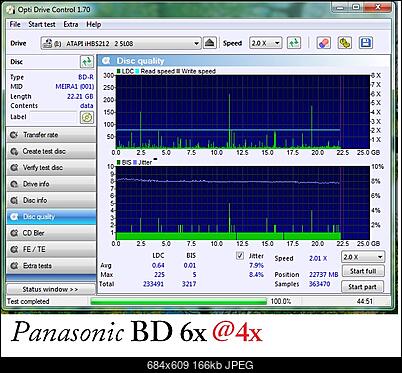Click the LDC Total value 233491
The height and width of the screenshot is (373, 402).
pyautogui.click(x=153, y=284)
